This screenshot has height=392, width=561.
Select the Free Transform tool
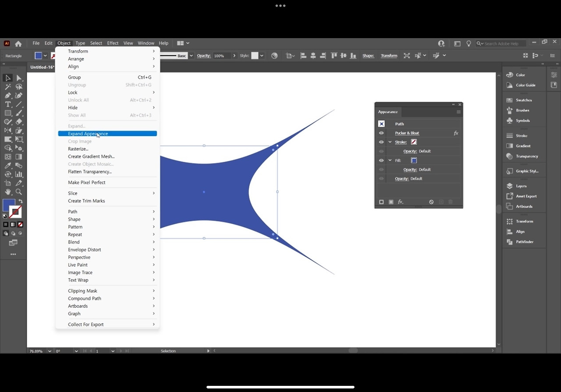pos(19,139)
